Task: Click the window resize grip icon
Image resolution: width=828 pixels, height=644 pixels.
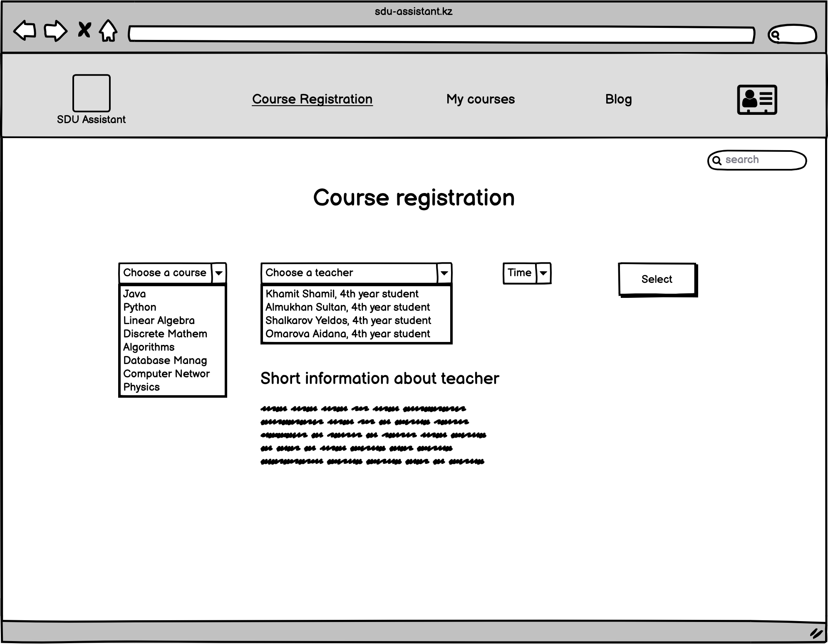Action: point(817,633)
